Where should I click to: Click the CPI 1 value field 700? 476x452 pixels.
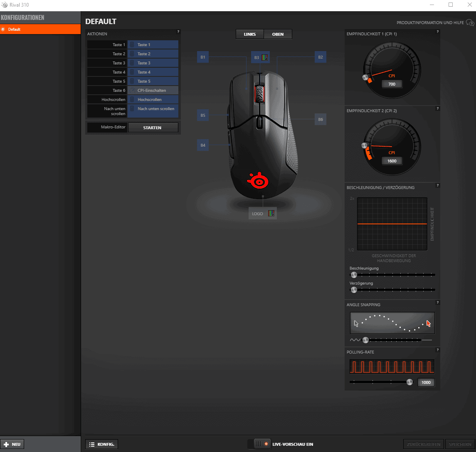392,84
